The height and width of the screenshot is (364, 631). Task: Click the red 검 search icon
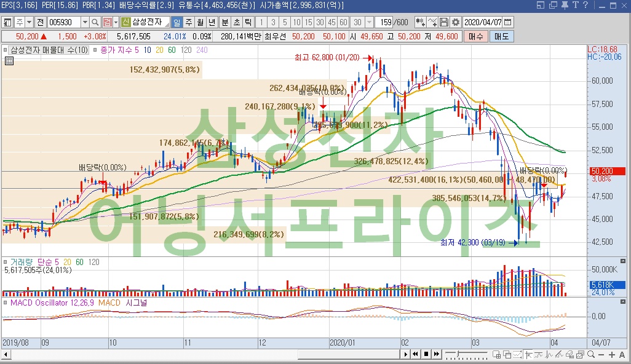pyautogui.click(x=108, y=22)
